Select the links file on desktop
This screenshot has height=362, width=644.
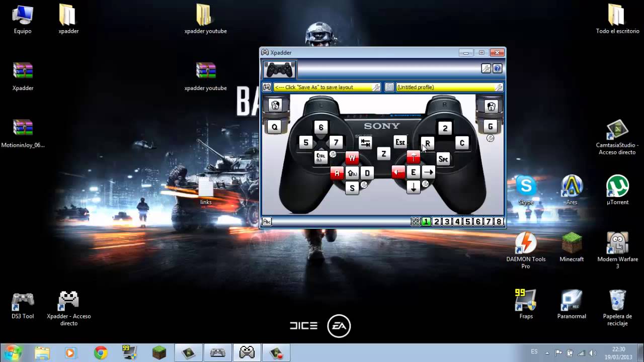pos(206,191)
